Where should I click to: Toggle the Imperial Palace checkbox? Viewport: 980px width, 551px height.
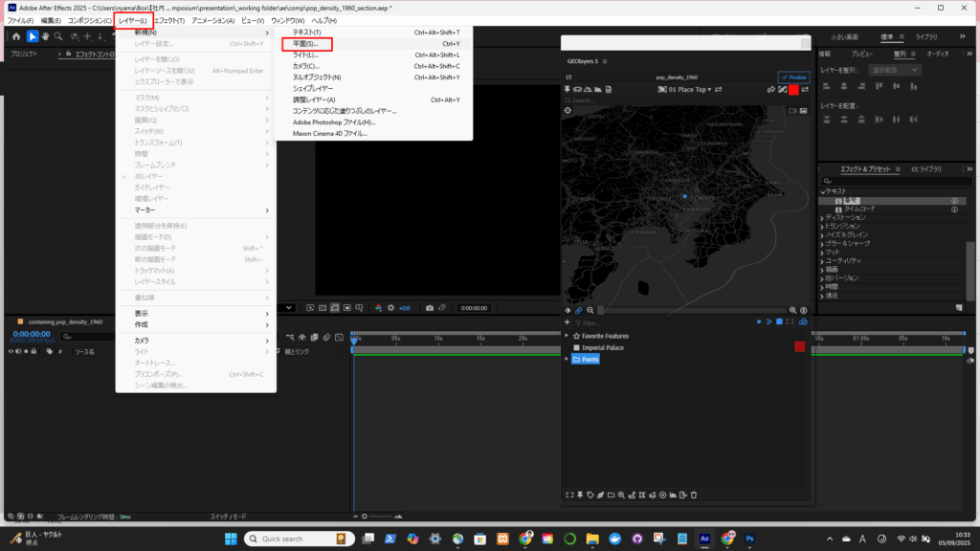(576, 347)
